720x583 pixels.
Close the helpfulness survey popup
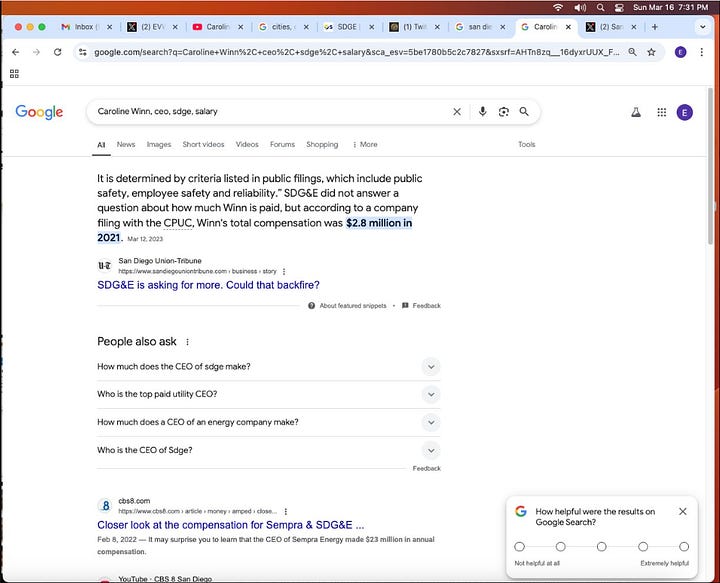pos(683,511)
